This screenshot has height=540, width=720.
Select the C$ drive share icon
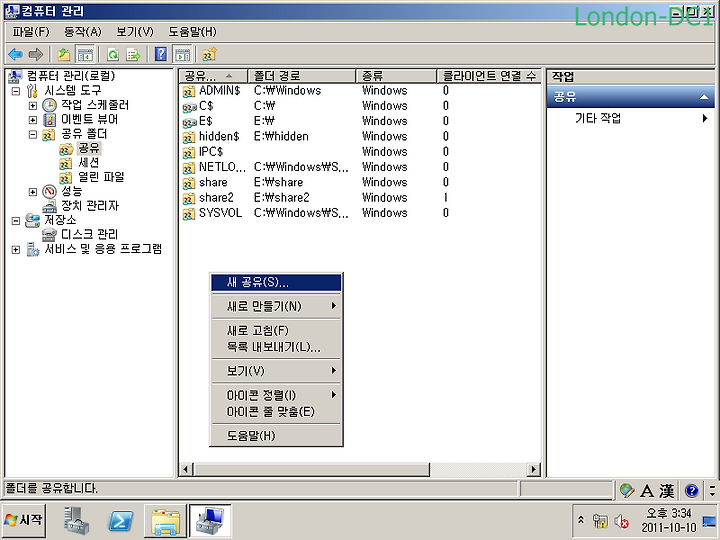(189, 107)
